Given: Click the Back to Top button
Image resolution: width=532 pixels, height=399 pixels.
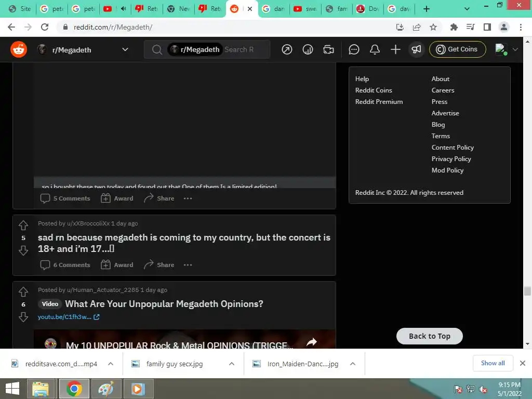Looking at the screenshot, I should (x=430, y=336).
